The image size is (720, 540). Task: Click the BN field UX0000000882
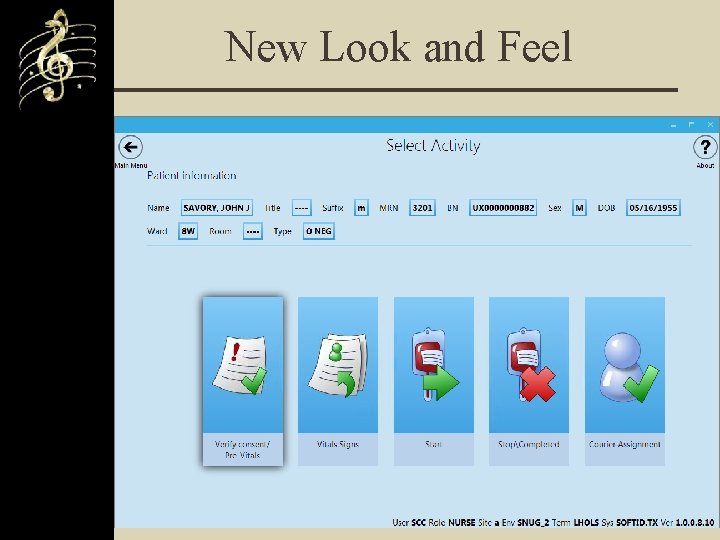503,208
